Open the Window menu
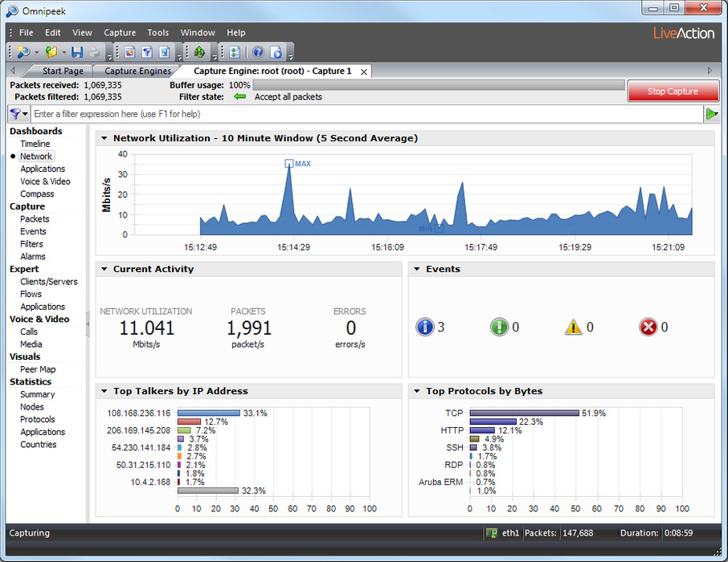The height and width of the screenshot is (562, 728). [x=198, y=32]
